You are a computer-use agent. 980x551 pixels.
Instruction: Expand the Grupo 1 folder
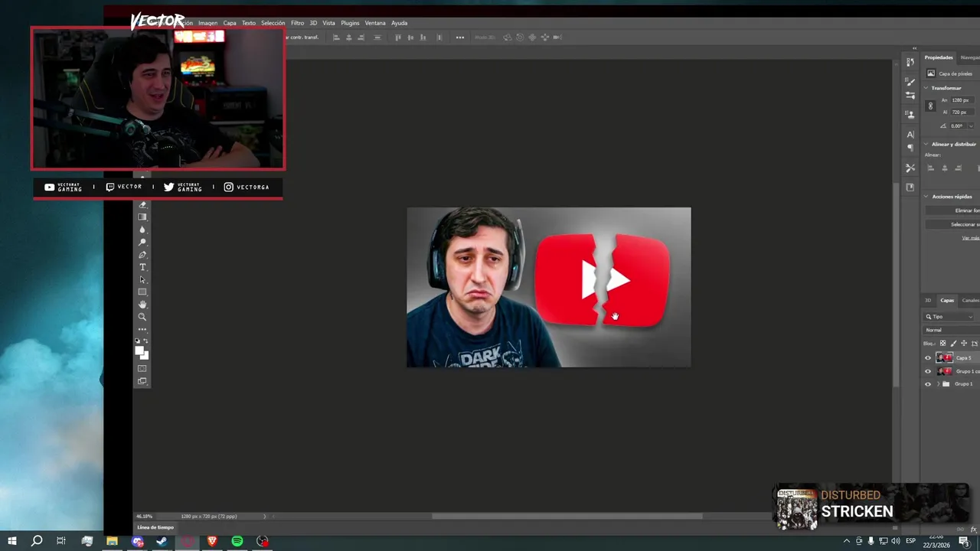click(x=938, y=384)
